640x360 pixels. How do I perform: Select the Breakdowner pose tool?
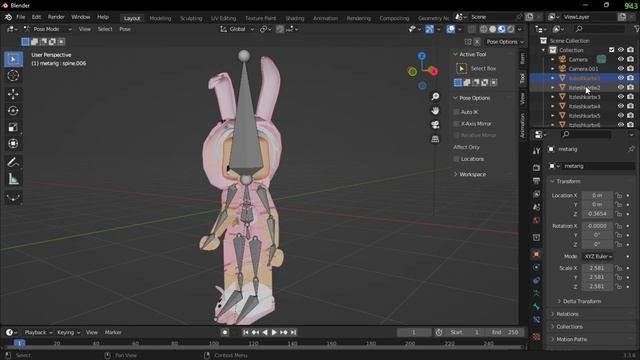13,198
